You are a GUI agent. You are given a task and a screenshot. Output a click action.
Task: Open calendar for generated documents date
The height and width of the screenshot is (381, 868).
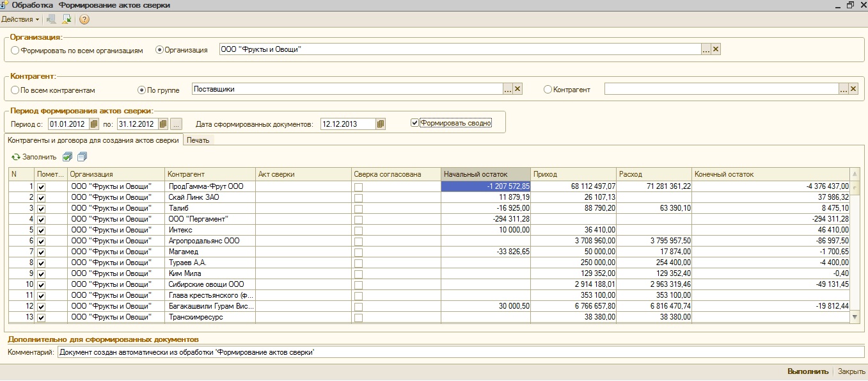pyautogui.click(x=381, y=124)
